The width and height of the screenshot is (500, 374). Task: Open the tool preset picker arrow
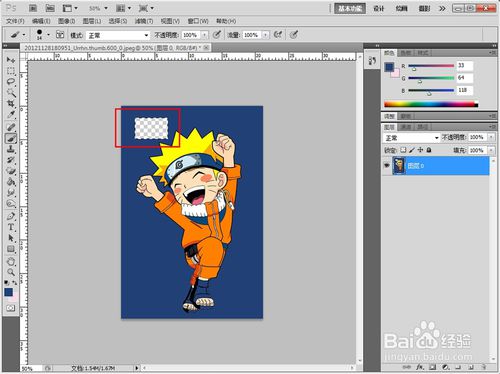tap(24, 35)
